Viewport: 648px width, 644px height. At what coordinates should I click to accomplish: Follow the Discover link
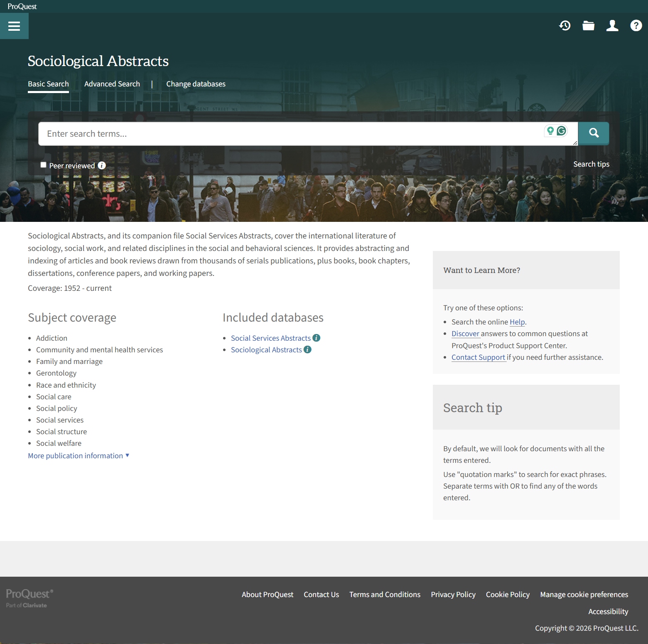click(x=466, y=334)
